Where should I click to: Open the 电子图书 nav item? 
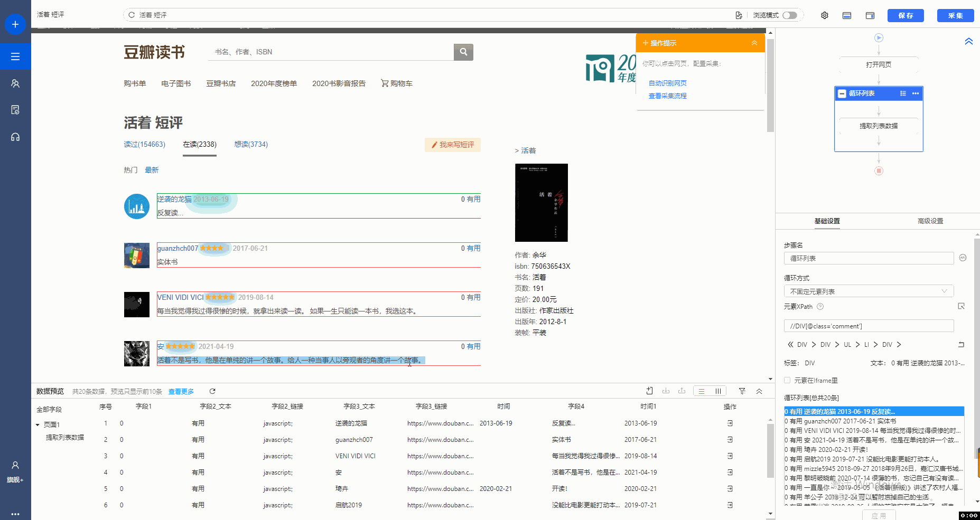coord(176,83)
